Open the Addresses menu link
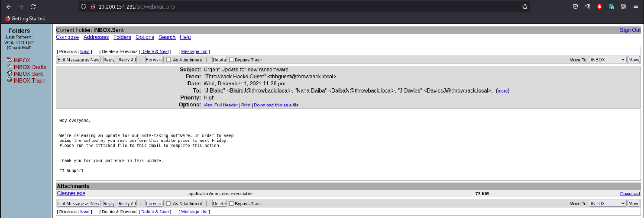 96,37
